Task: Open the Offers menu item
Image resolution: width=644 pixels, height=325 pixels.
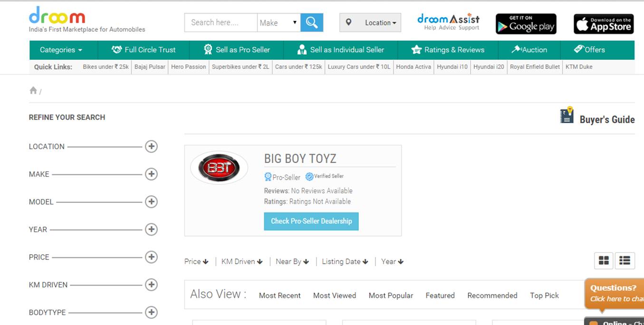Action: [589, 49]
